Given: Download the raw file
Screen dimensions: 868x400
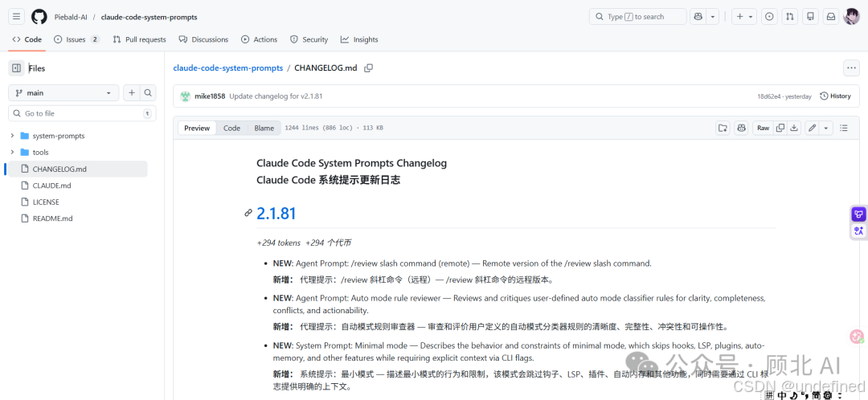Looking at the screenshot, I should click(794, 128).
